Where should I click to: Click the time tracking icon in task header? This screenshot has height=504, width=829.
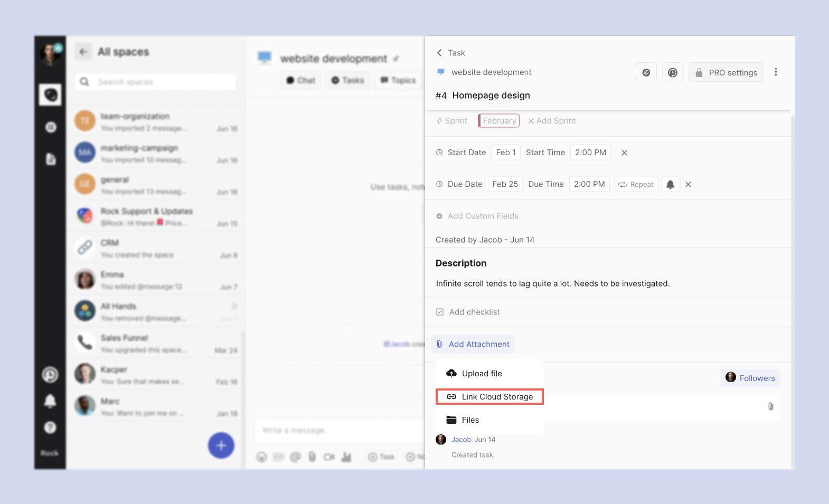(x=673, y=72)
